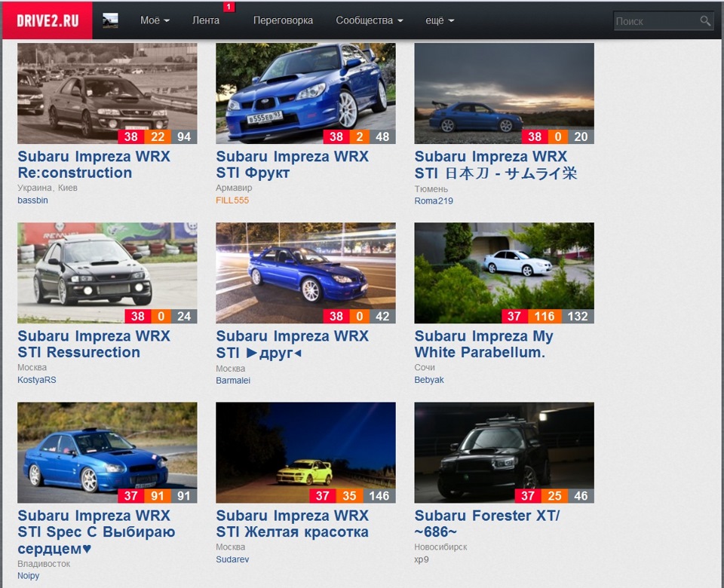Click the Армавир location text

point(234,188)
